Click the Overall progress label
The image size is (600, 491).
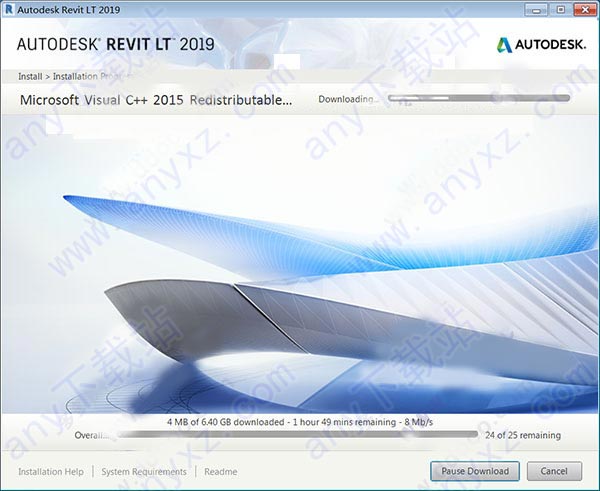pyautogui.click(x=92, y=435)
